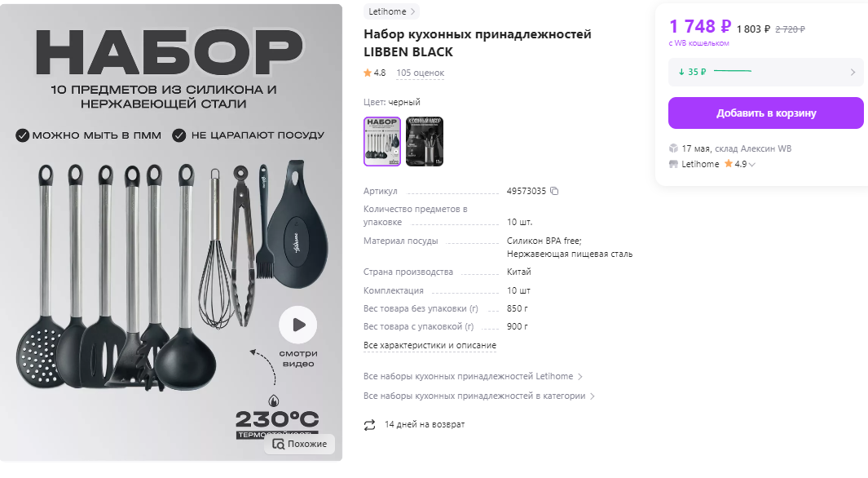Click the seller rating star 4.9

[x=729, y=164]
